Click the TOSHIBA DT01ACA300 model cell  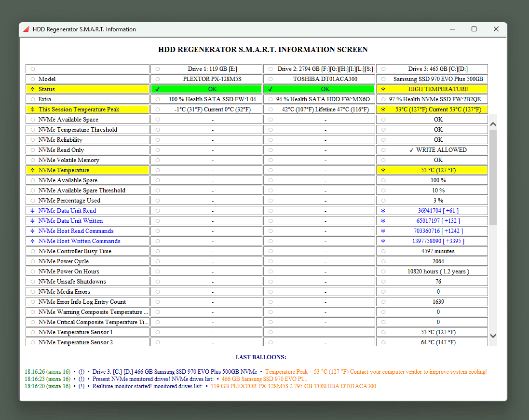[319, 79]
